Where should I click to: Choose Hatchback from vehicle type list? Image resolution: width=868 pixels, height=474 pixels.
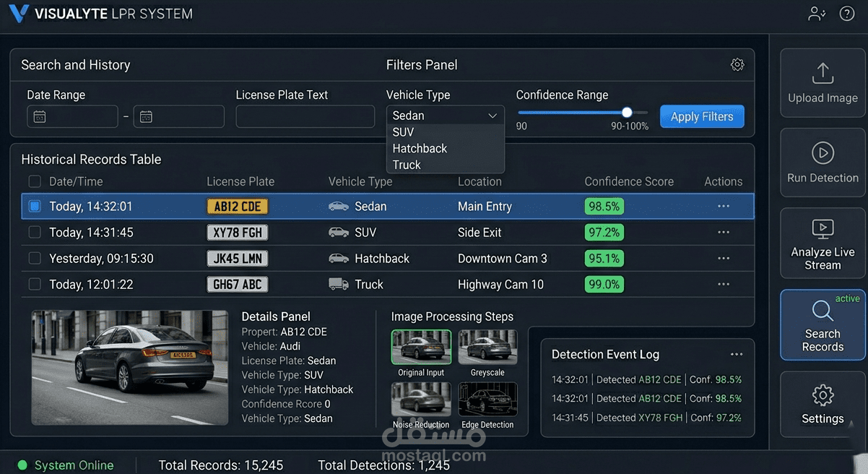(446, 148)
